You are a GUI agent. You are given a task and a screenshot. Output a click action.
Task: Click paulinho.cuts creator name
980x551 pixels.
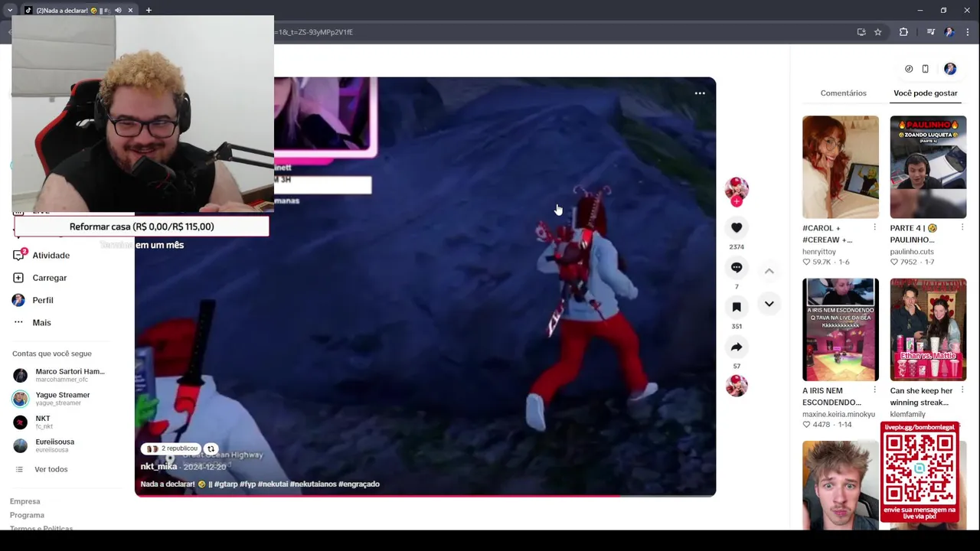pyautogui.click(x=912, y=252)
